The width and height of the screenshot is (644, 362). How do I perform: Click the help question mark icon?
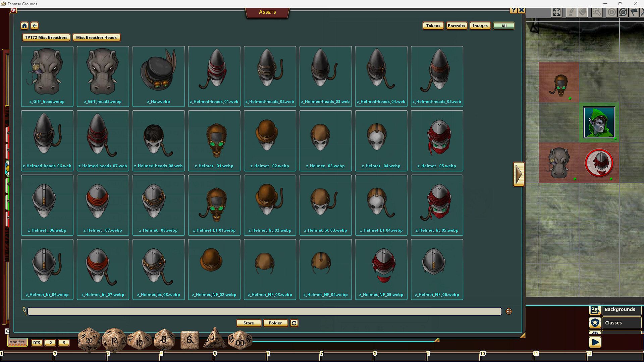coord(514,10)
